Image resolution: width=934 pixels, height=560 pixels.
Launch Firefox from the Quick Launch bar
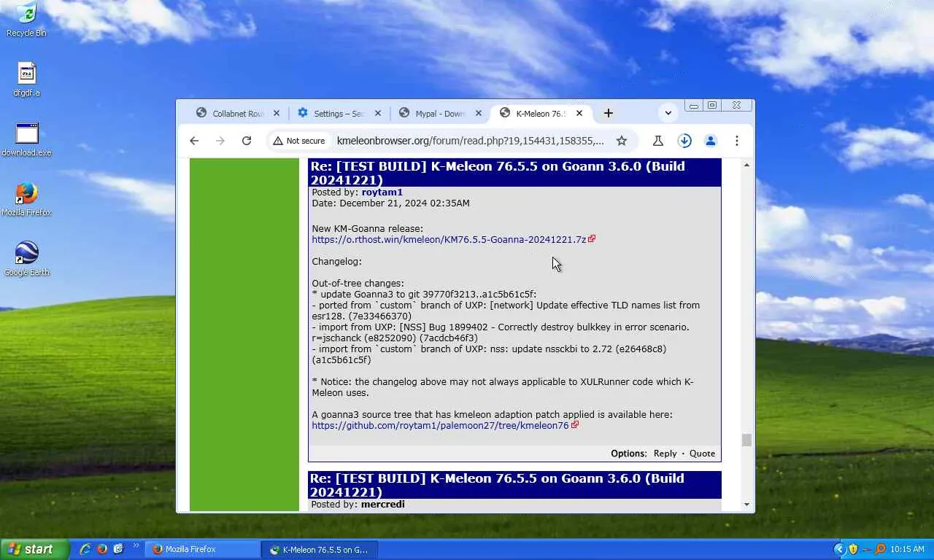pos(102,549)
